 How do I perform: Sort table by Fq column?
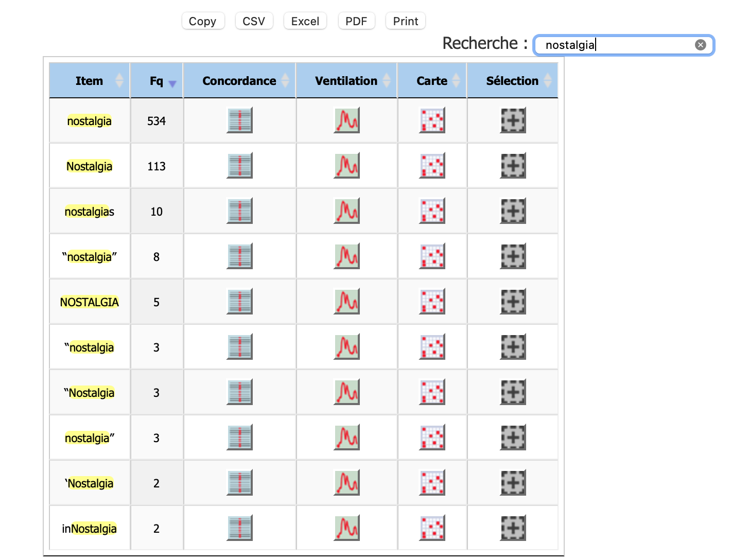[156, 81]
